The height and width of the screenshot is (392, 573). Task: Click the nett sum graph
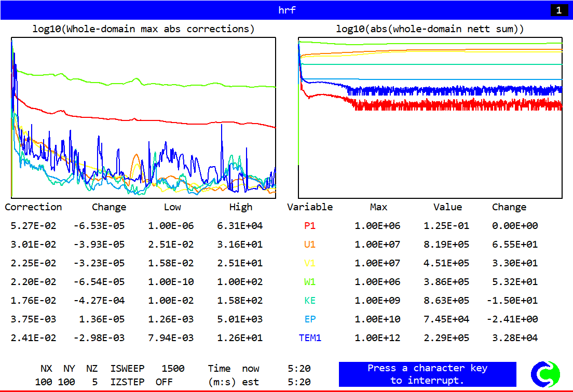point(430,117)
